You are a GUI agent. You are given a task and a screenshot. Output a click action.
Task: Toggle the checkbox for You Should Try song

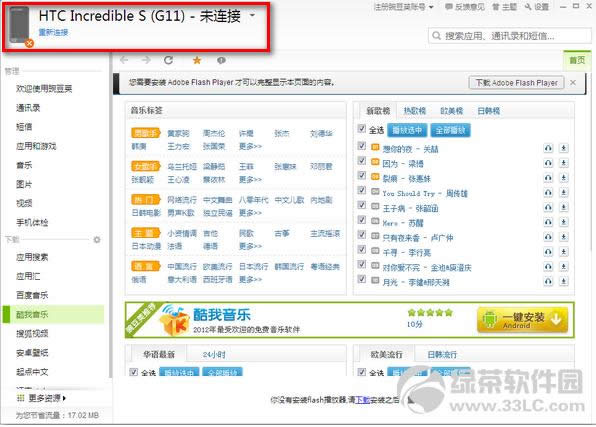click(362, 190)
